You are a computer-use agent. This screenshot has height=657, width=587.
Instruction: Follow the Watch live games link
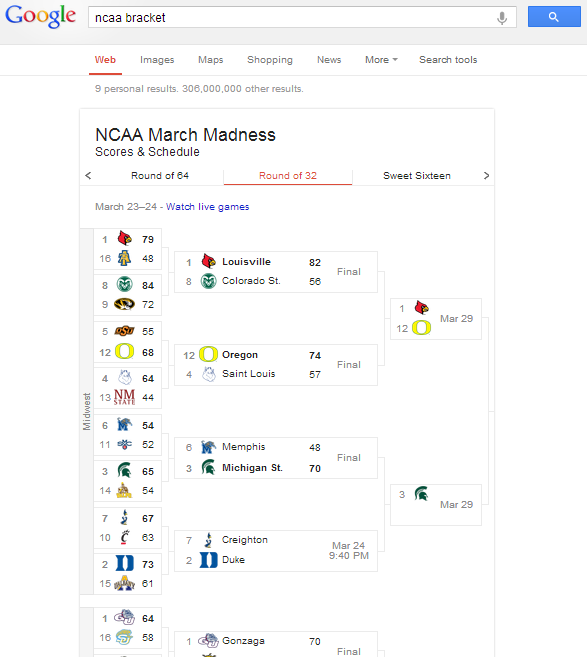point(207,207)
